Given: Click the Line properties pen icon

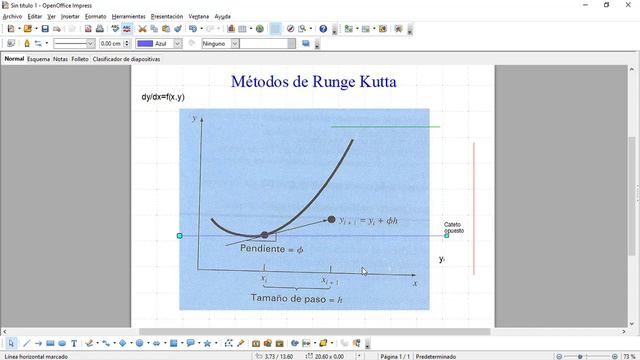Looking at the screenshot, I should 27,43.
